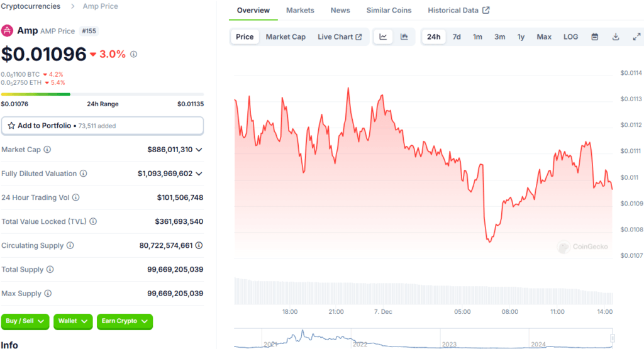644x349 pixels.
Task: Switch to line chart view icon
Action: tap(383, 36)
